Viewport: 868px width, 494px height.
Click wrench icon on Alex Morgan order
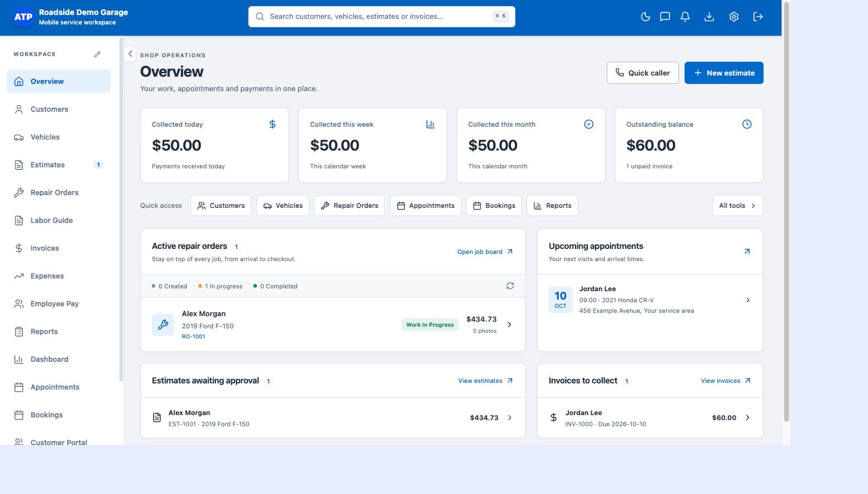click(163, 325)
